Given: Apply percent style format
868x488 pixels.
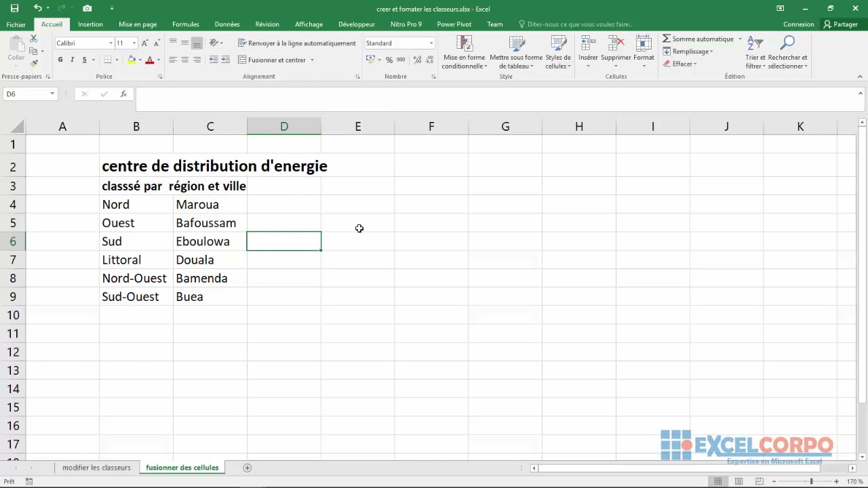Looking at the screenshot, I should 389,60.
